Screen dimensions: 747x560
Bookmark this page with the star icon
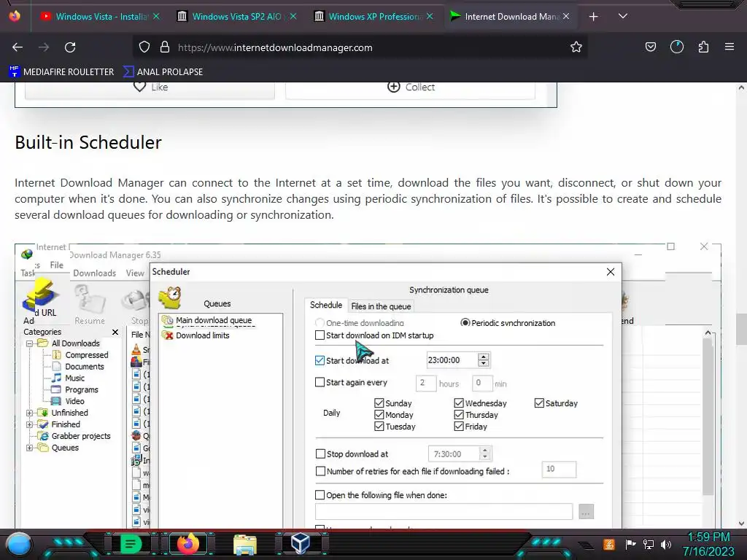(576, 47)
